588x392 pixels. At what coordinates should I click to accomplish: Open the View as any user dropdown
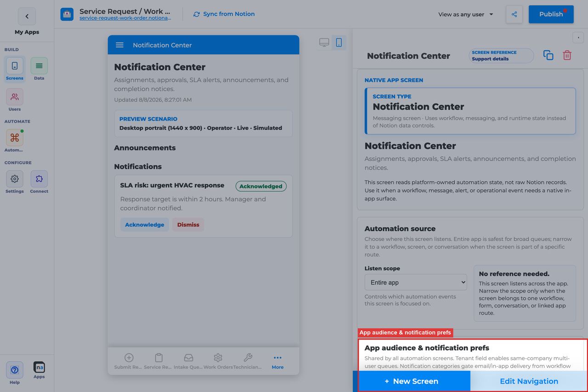coord(466,14)
